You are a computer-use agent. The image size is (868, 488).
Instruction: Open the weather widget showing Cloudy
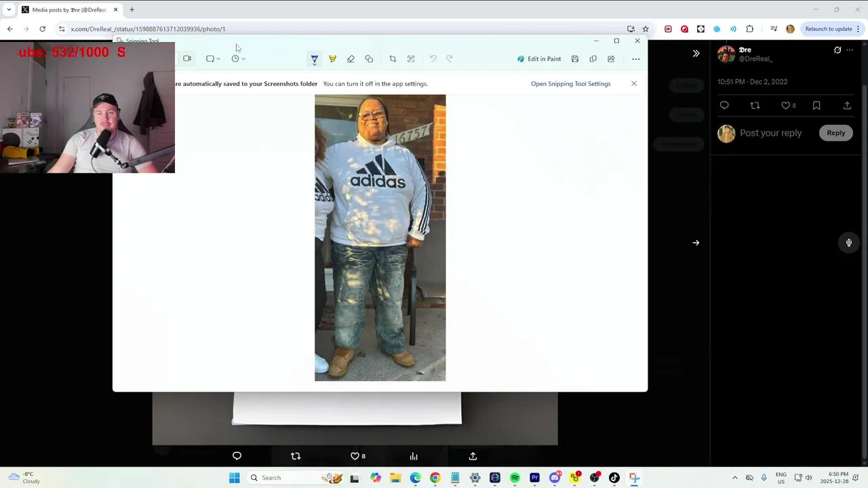[24, 478]
